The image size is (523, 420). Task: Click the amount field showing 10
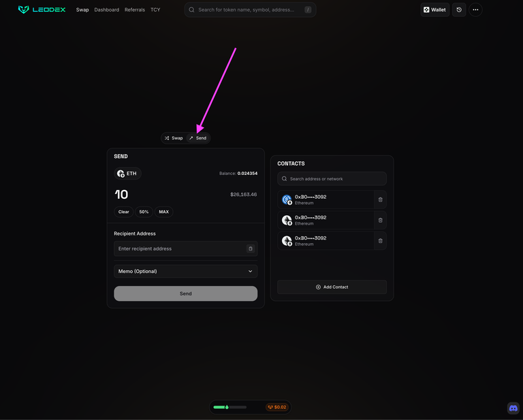121,194
